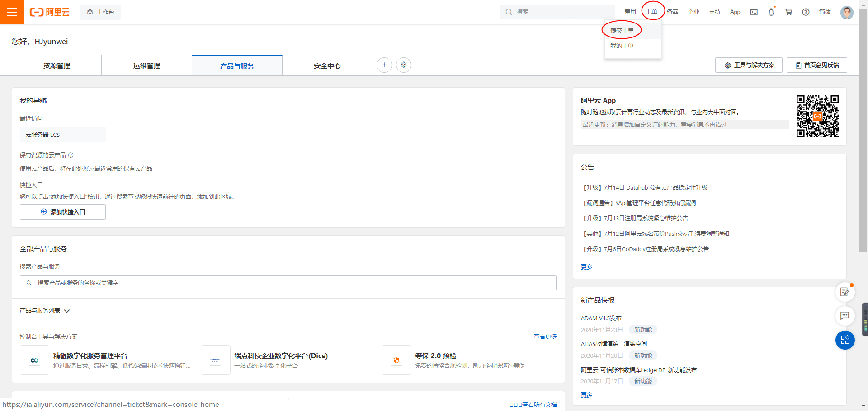The width and height of the screenshot is (868, 411).
Task: Open the orange hamburger navigation menu
Action: [x=12, y=12]
